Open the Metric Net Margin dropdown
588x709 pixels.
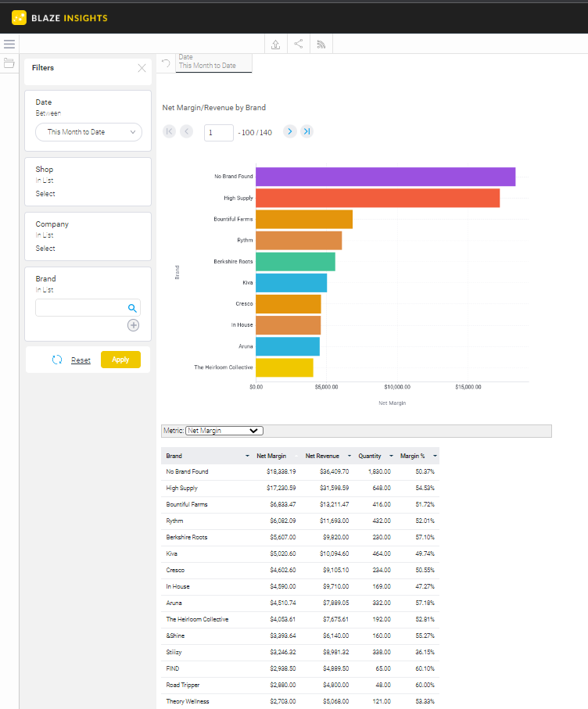[x=224, y=430]
